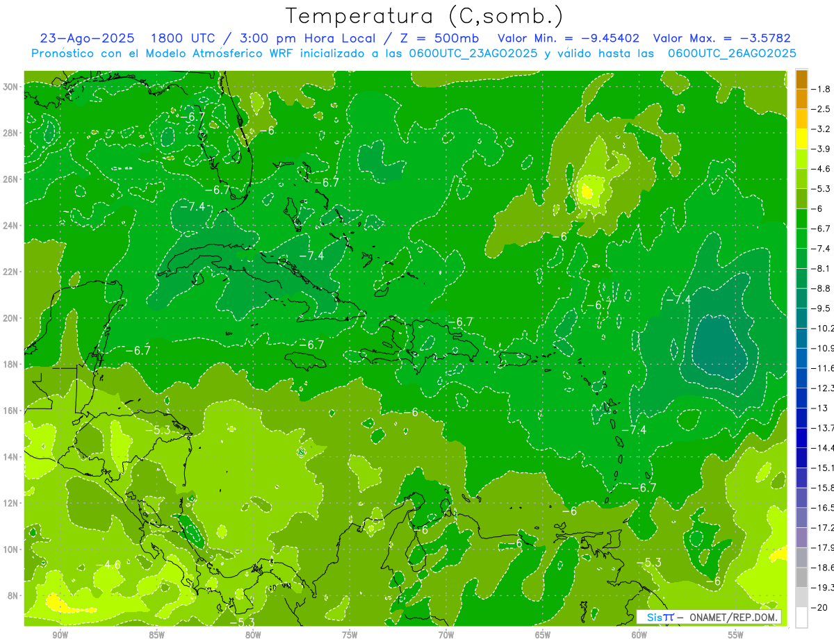
Task: Click the 22N latitude axis label
Action: tap(11, 272)
